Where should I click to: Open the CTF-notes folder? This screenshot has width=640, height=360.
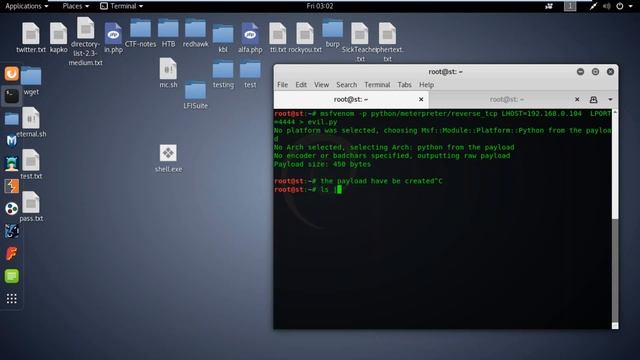tap(140, 29)
